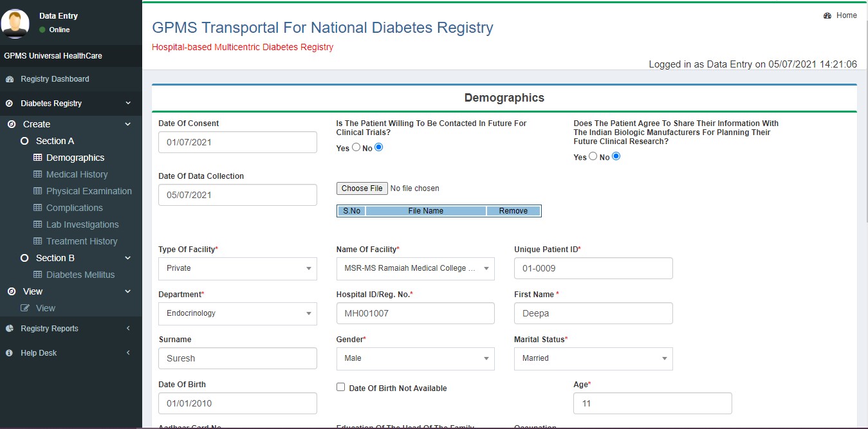Click the Registry Dashboard gauge icon
The height and width of the screenshot is (429, 868).
click(10, 79)
